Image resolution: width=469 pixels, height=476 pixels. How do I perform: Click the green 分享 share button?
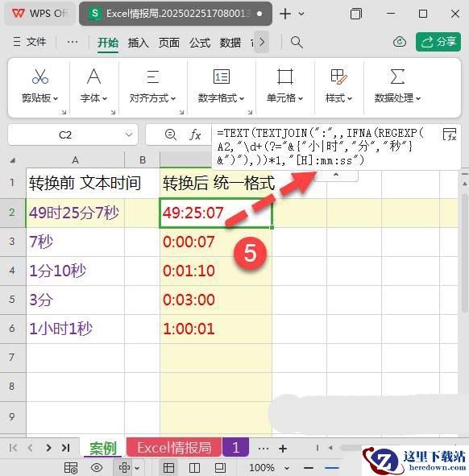point(438,42)
